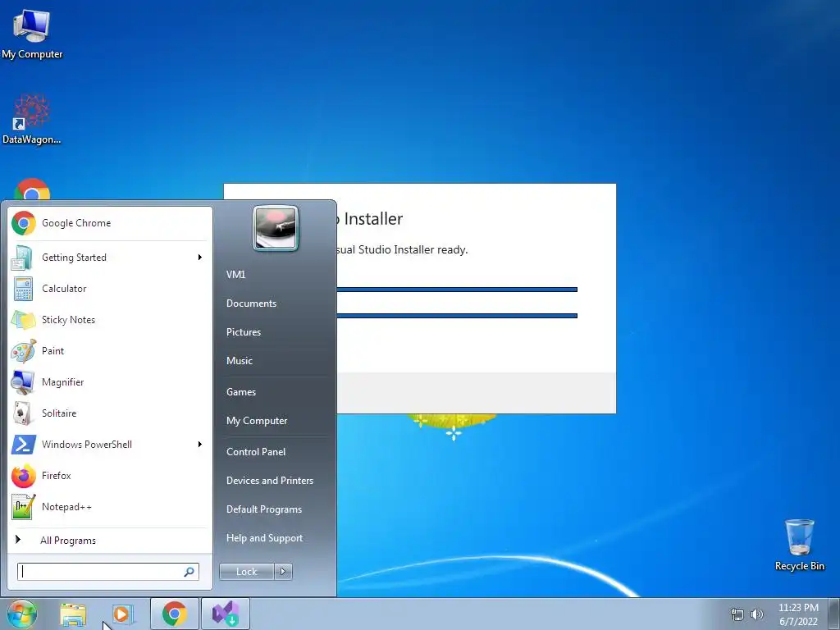
Task: Click the user account picture in Start menu
Action: [276, 228]
